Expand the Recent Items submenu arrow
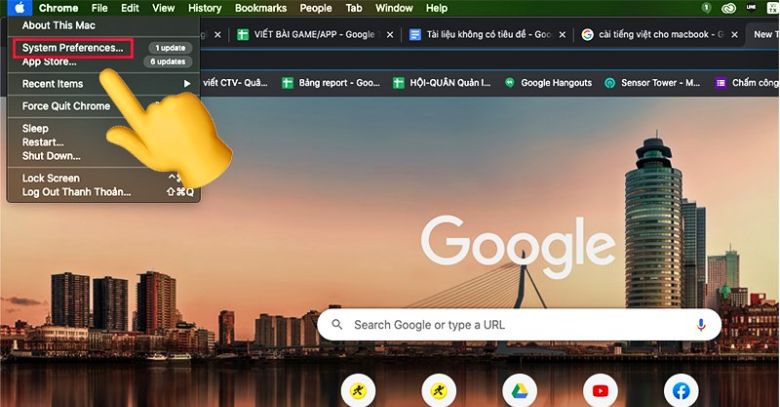 point(187,84)
